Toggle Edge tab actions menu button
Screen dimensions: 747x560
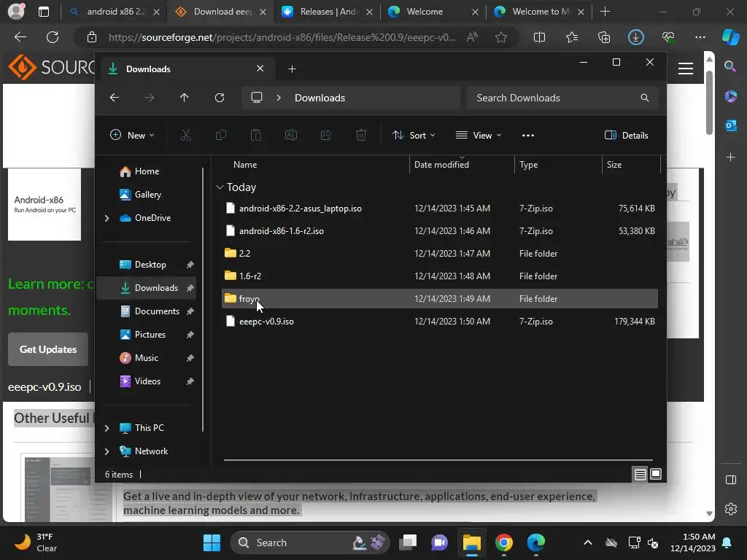[x=43, y=12]
